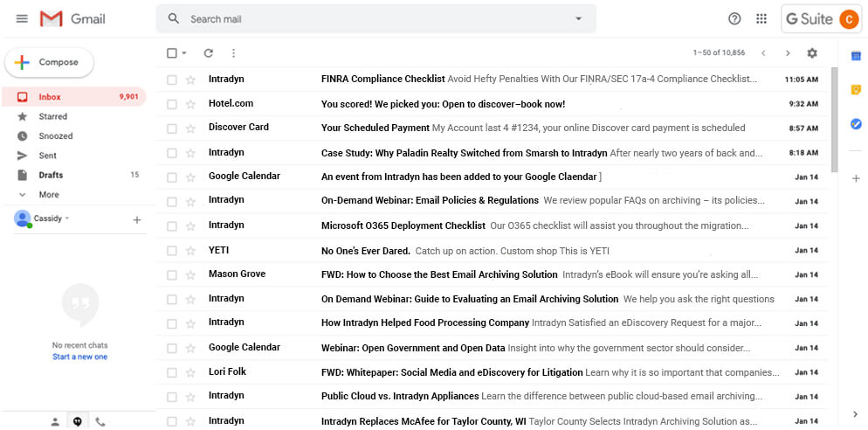The width and height of the screenshot is (868, 430).
Task: Star the Lori Folk email
Action: (190, 372)
